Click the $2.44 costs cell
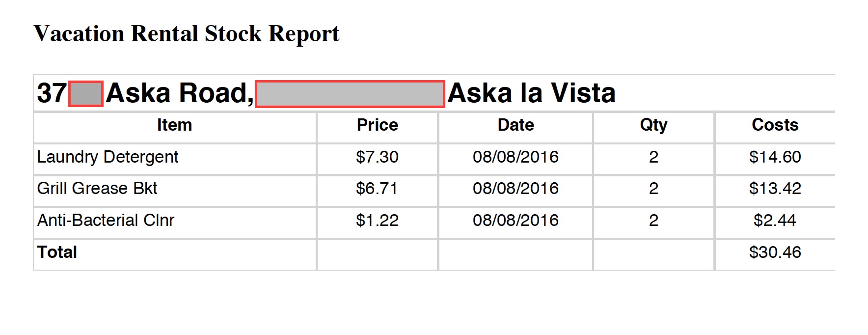Viewport: 868px width, 335px height. pos(775,221)
